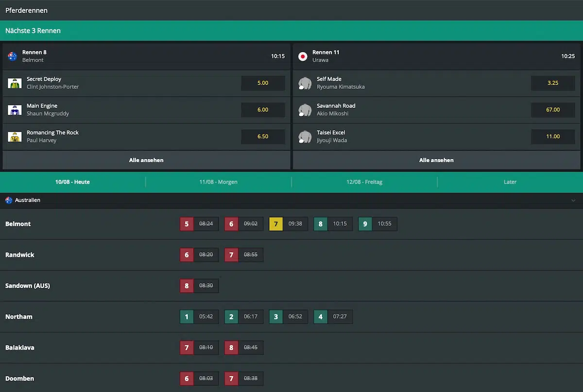Click the Pferderennen page title

(x=26, y=10)
